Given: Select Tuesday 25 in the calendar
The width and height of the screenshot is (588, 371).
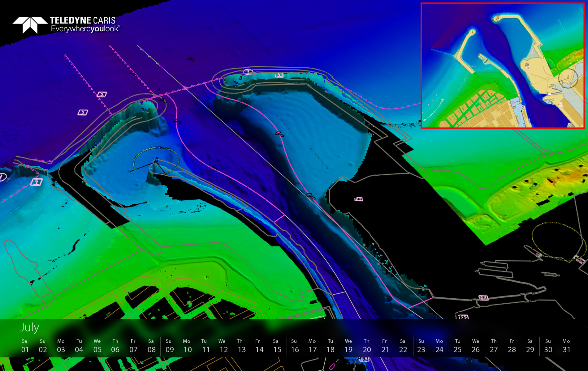Looking at the screenshot, I should click(458, 346).
